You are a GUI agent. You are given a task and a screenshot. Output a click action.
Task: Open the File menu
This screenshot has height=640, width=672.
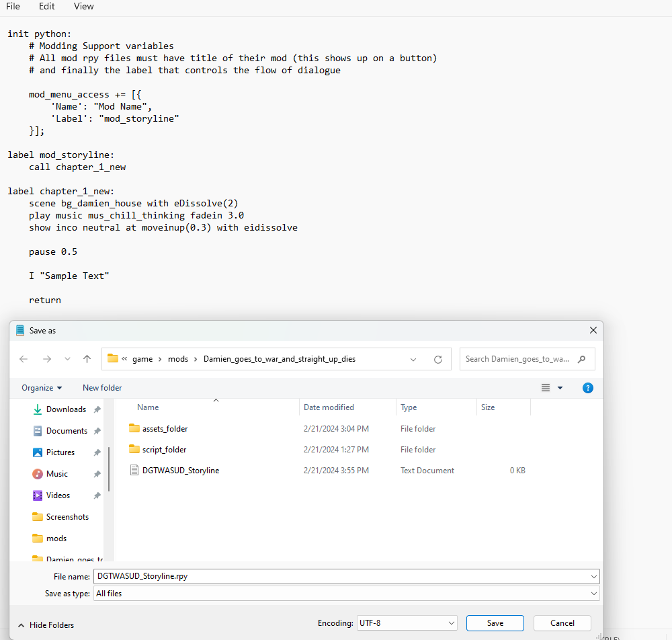click(13, 7)
